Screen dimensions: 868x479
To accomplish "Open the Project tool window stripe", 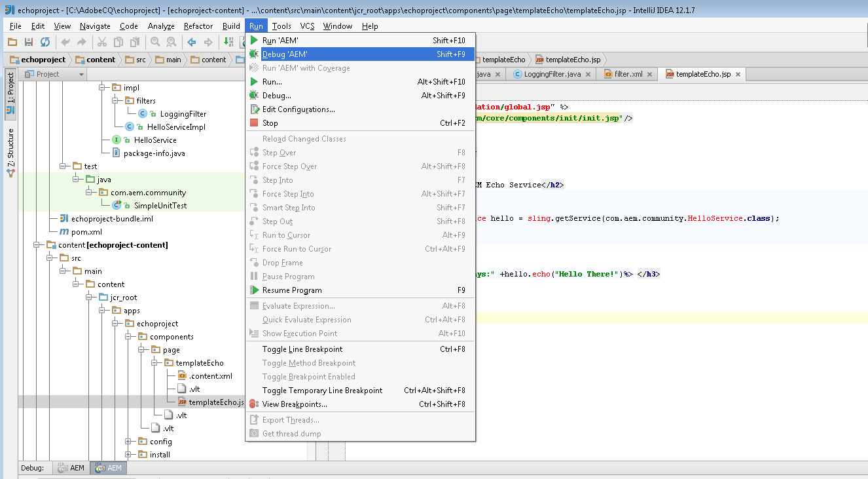I will pos(10,96).
